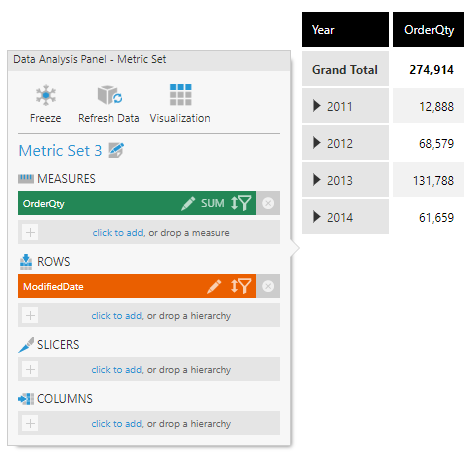Click the Freeze snowflake icon
This screenshot has height=459, width=475.
coord(46,95)
